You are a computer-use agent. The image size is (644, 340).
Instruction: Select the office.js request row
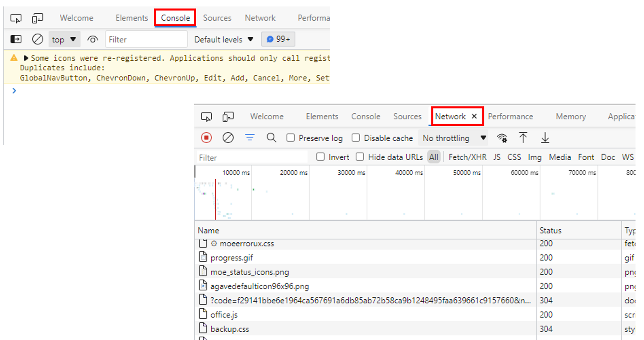tap(224, 315)
